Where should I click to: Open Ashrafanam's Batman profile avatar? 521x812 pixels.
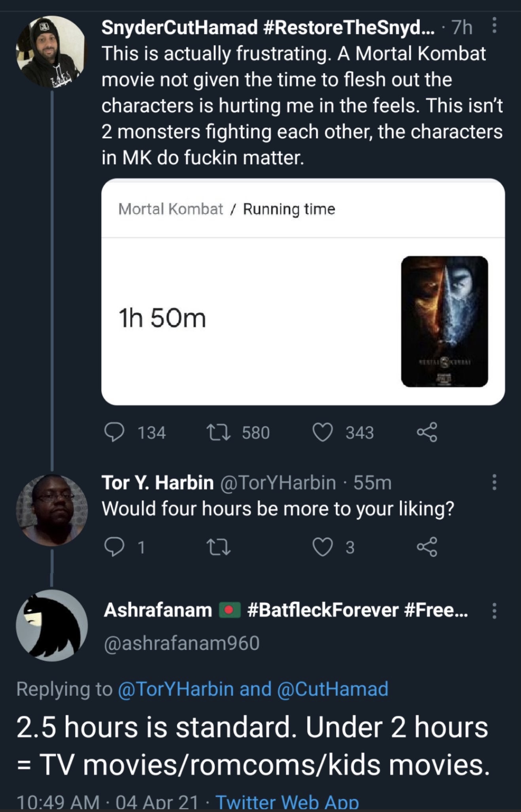pos(51,625)
